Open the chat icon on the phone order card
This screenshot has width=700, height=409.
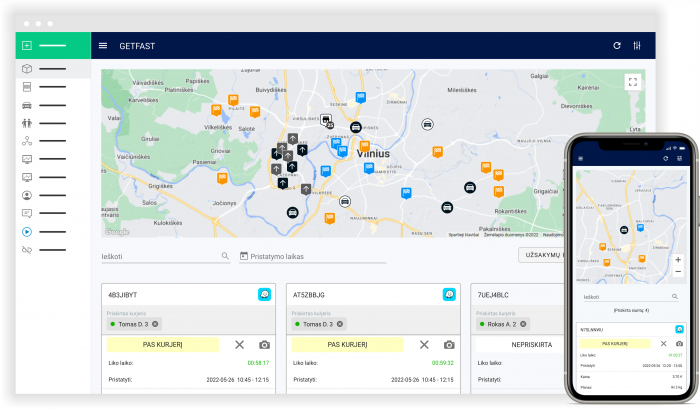click(x=679, y=330)
